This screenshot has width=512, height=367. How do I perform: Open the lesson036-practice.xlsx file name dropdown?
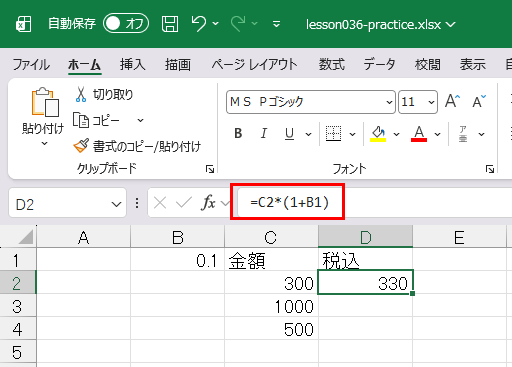(450, 24)
